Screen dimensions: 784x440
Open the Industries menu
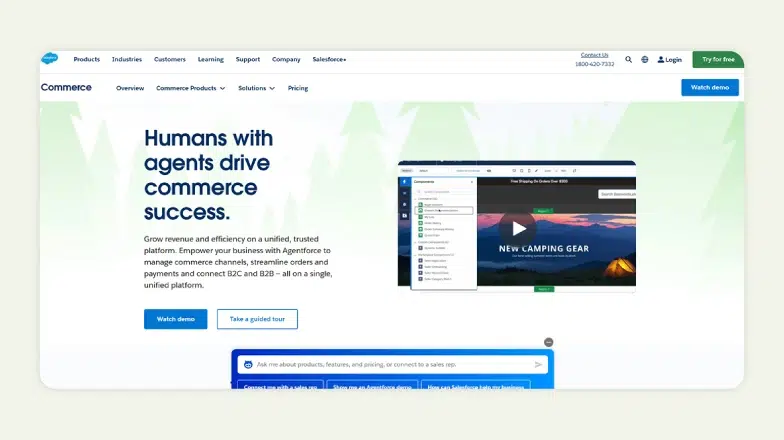127,59
